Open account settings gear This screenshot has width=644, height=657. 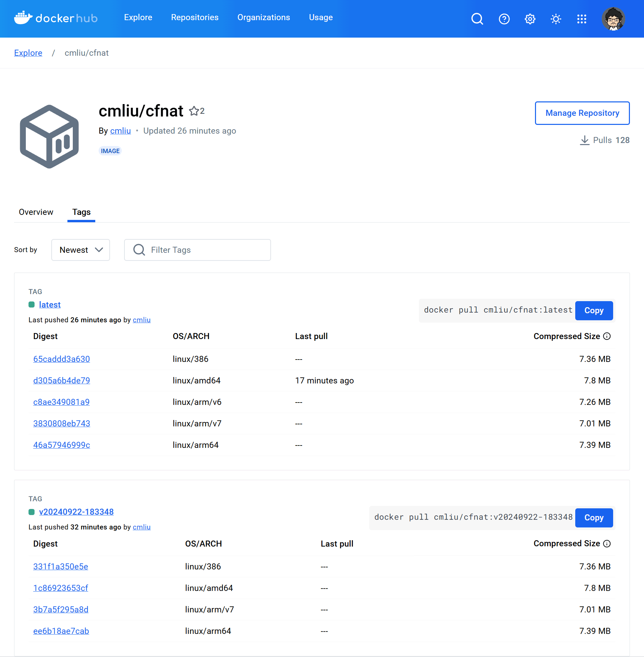click(x=530, y=19)
